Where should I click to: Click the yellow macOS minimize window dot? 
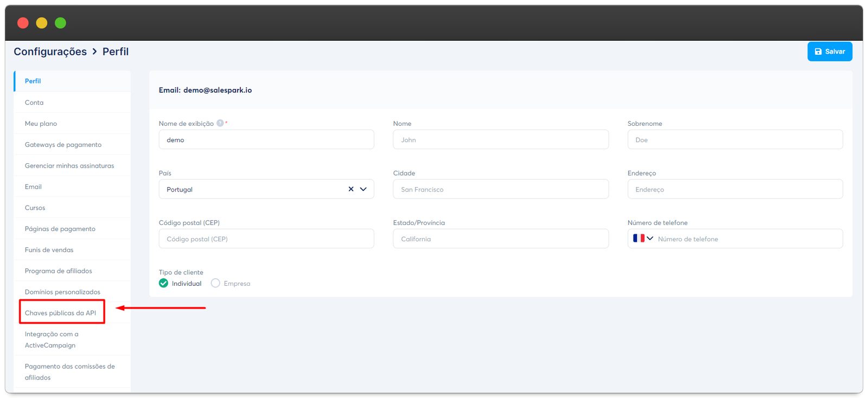(x=42, y=23)
